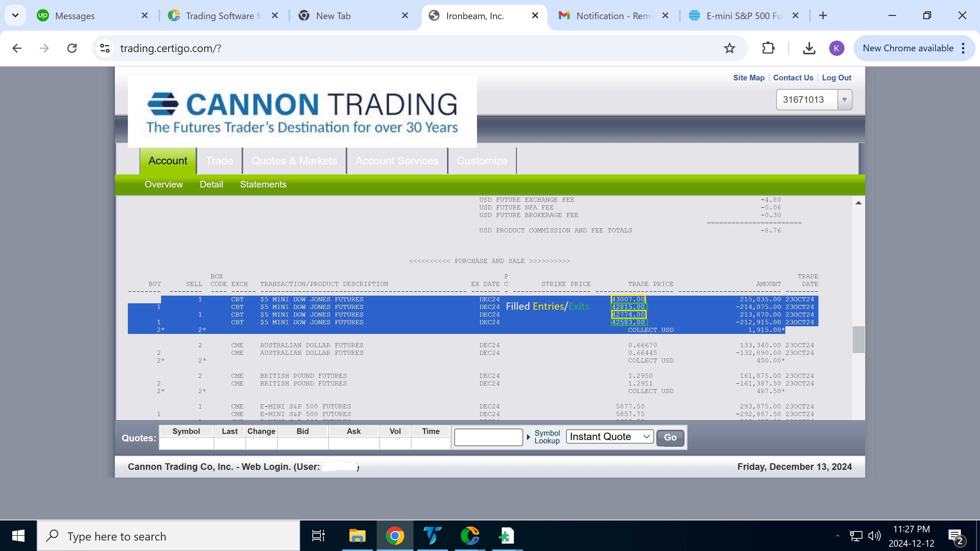Close the New Tab tab
This screenshot has width=980, height=551.
405,16
